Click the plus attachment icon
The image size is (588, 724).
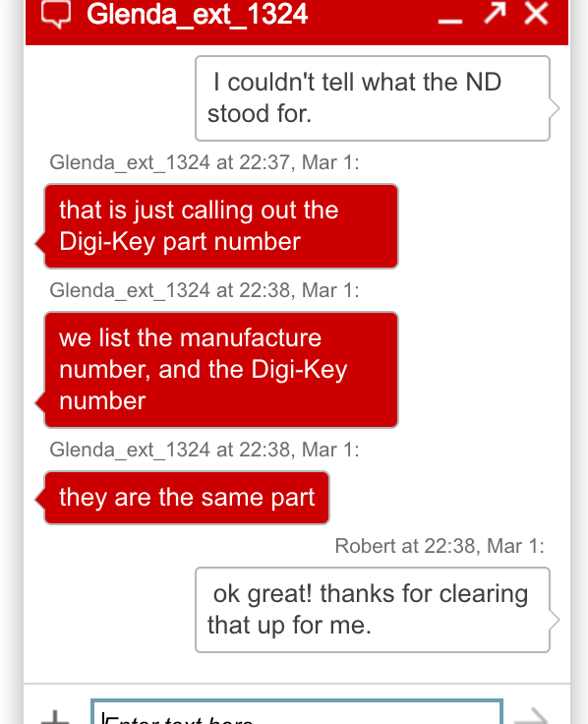point(55,717)
